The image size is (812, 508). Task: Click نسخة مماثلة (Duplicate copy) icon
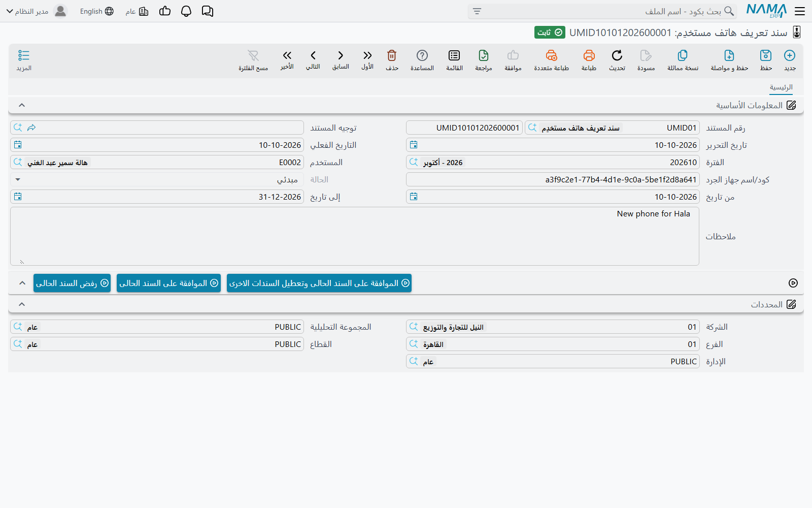pyautogui.click(x=683, y=55)
